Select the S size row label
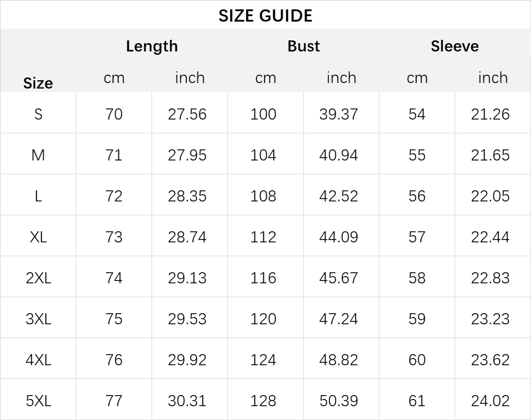This screenshot has width=531, height=420. tap(38, 114)
